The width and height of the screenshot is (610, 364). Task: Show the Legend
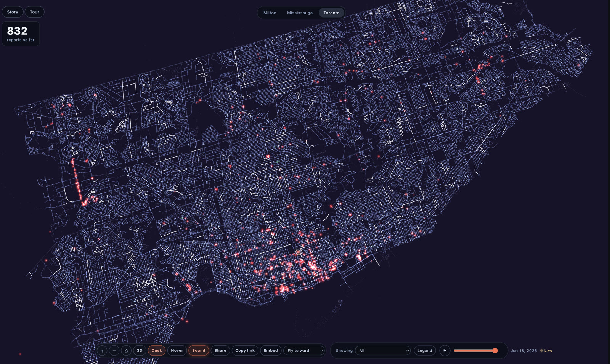pyautogui.click(x=425, y=351)
